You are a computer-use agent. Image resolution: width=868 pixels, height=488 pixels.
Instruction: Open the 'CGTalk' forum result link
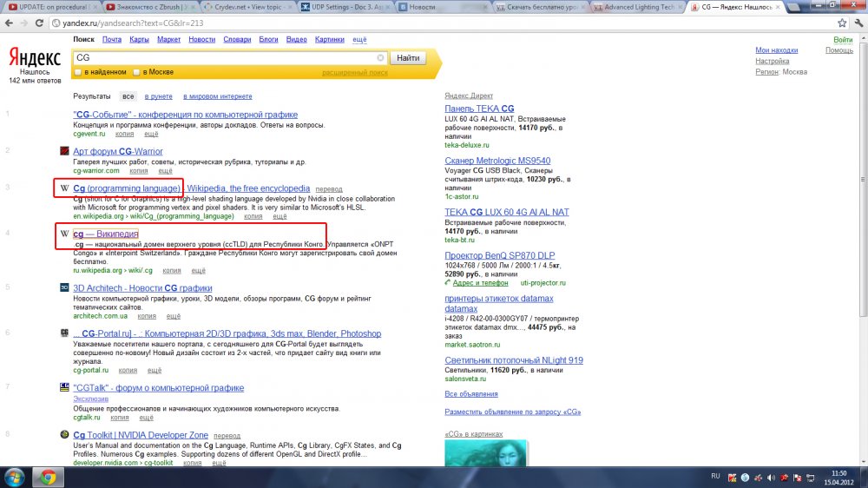pos(159,388)
